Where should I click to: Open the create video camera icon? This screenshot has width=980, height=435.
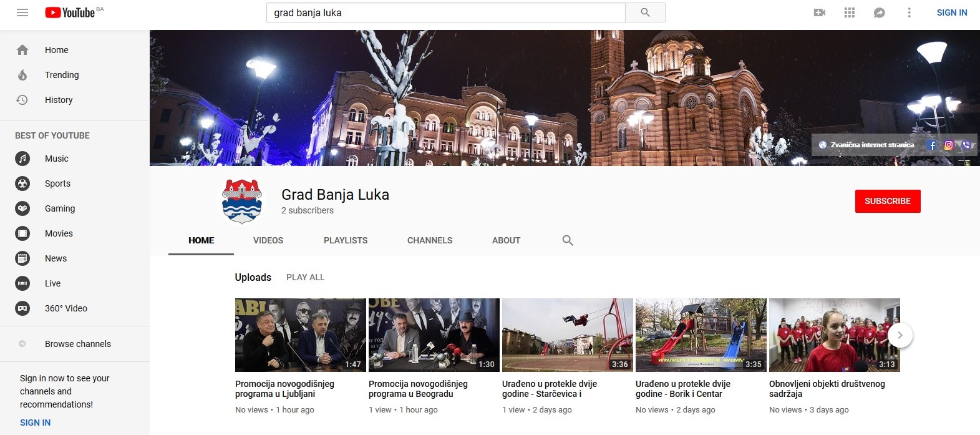tap(820, 12)
